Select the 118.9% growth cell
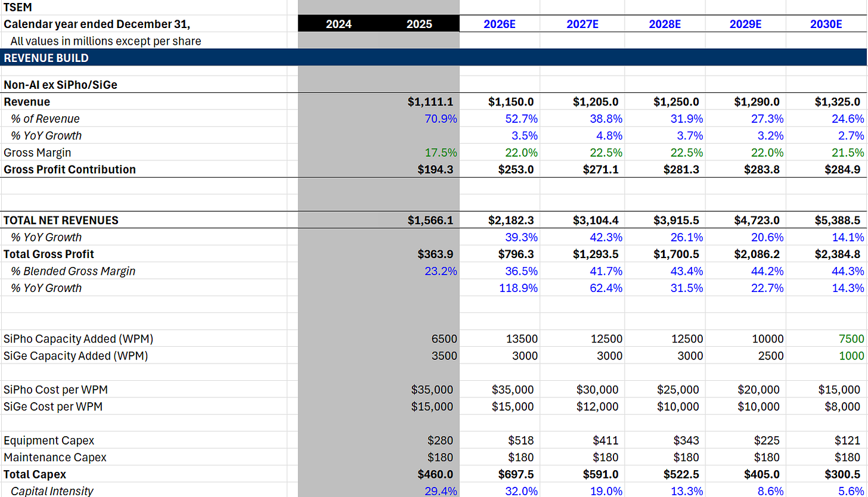Viewport: 868px width, 497px height. click(x=519, y=288)
